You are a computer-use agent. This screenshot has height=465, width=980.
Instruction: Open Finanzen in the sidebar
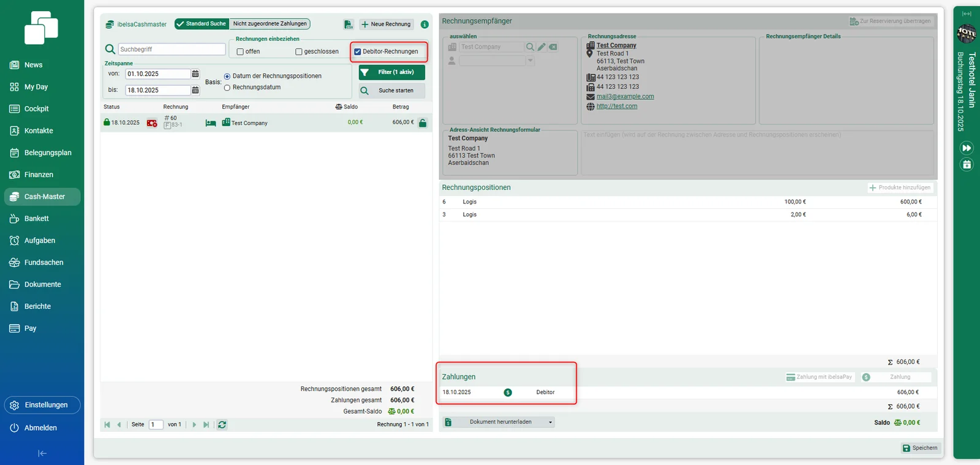click(42, 175)
